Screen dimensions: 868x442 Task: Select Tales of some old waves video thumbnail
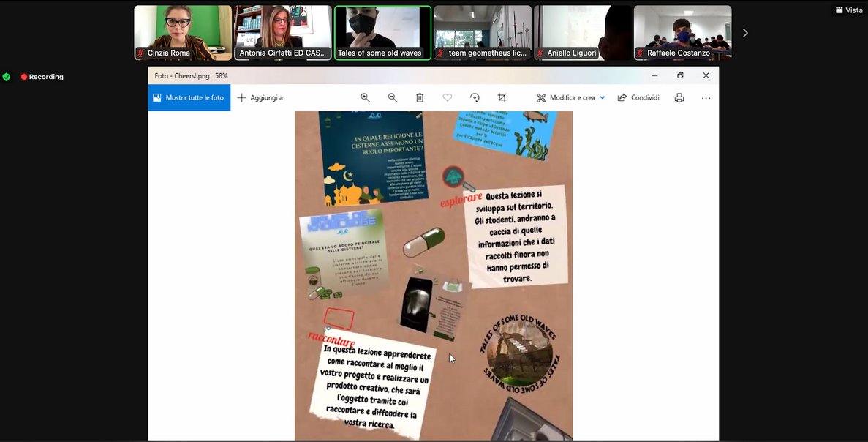coord(382,33)
